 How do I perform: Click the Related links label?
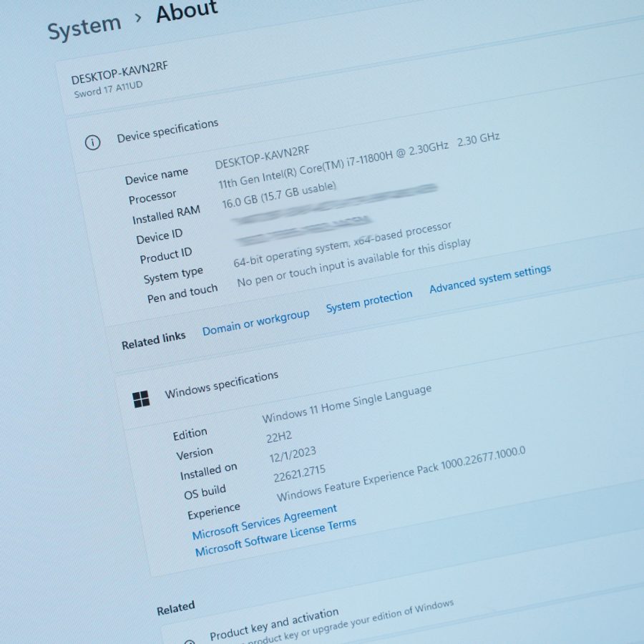[154, 341]
